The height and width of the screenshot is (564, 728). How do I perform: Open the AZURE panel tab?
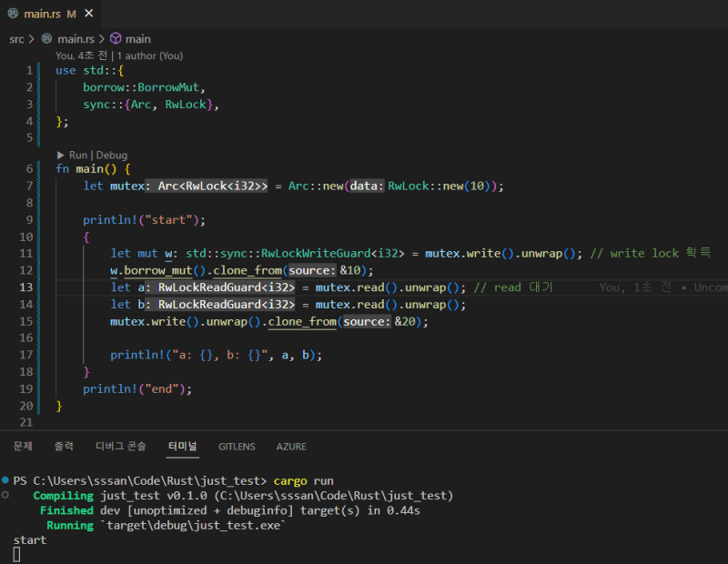291,447
